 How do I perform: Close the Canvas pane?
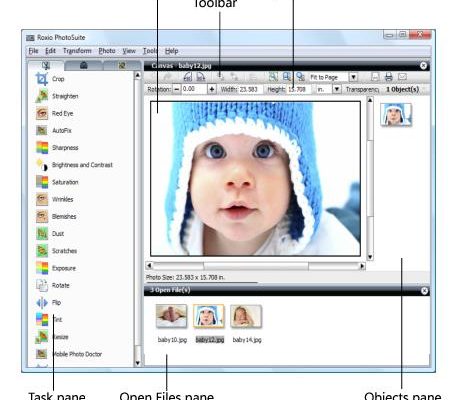423,66
